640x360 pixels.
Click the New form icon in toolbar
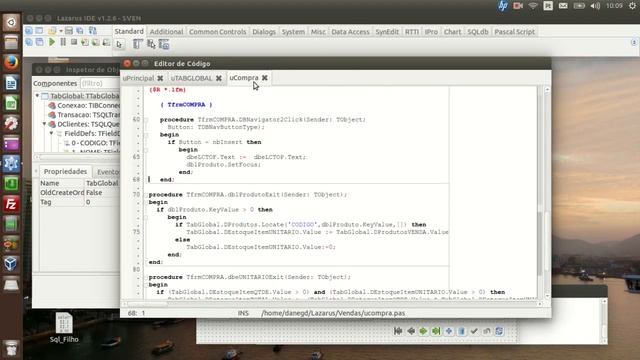coord(39,31)
